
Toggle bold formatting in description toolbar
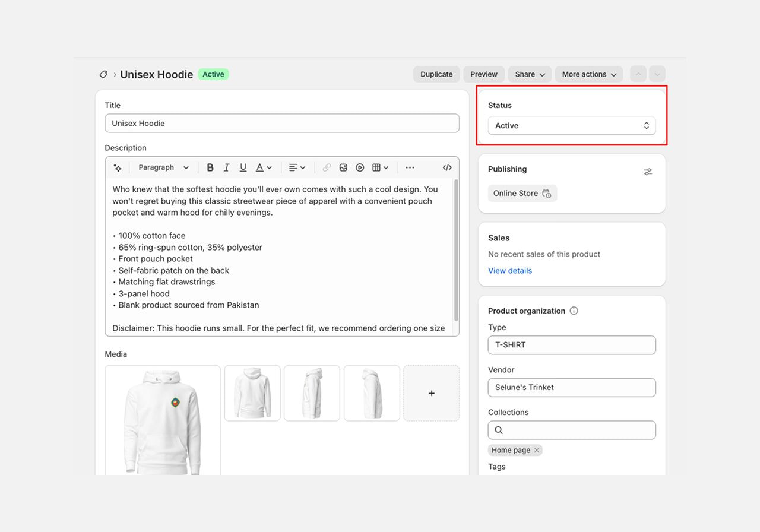click(x=210, y=168)
